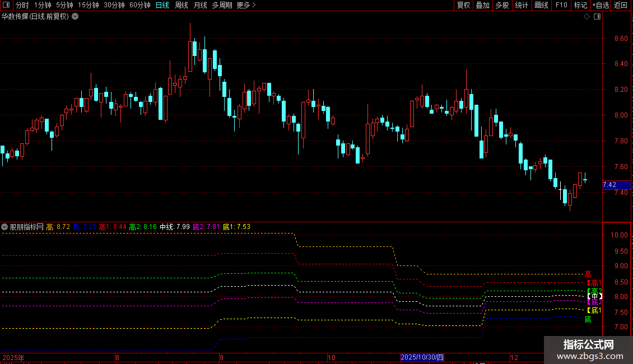Click the panel layout icon at top left
633x364 pixels.
(6, 5)
